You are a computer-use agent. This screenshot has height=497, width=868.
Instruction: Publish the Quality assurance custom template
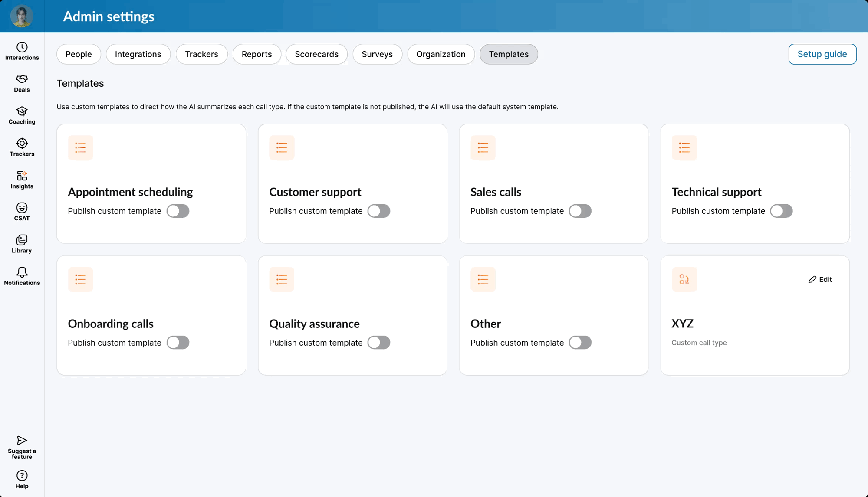pyautogui.click(x=379, y=342)
